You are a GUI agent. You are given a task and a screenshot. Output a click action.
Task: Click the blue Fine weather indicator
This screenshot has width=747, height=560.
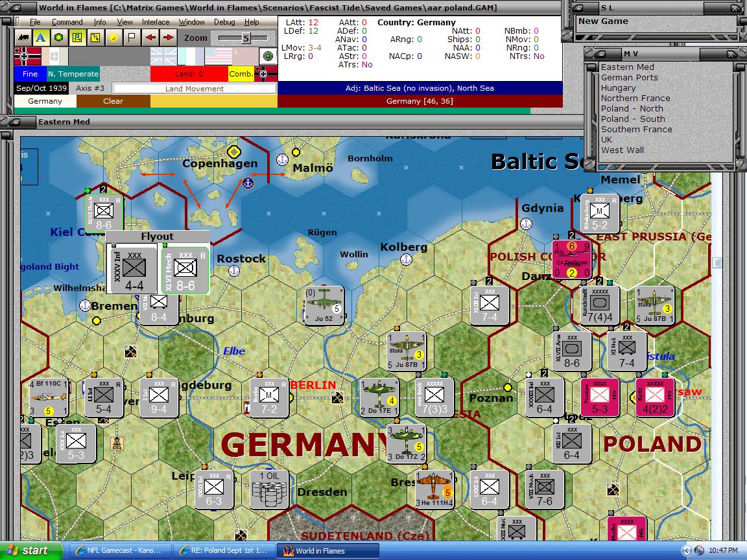tap(30, 74)
